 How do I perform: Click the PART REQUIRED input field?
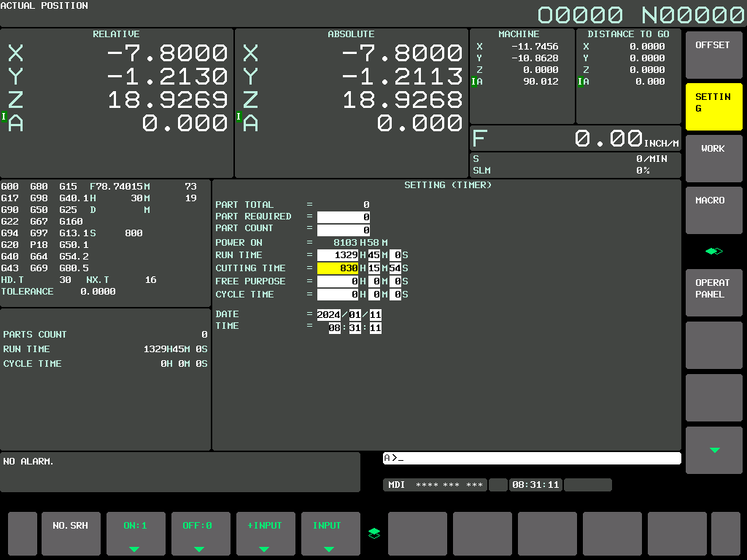[344, 217]
